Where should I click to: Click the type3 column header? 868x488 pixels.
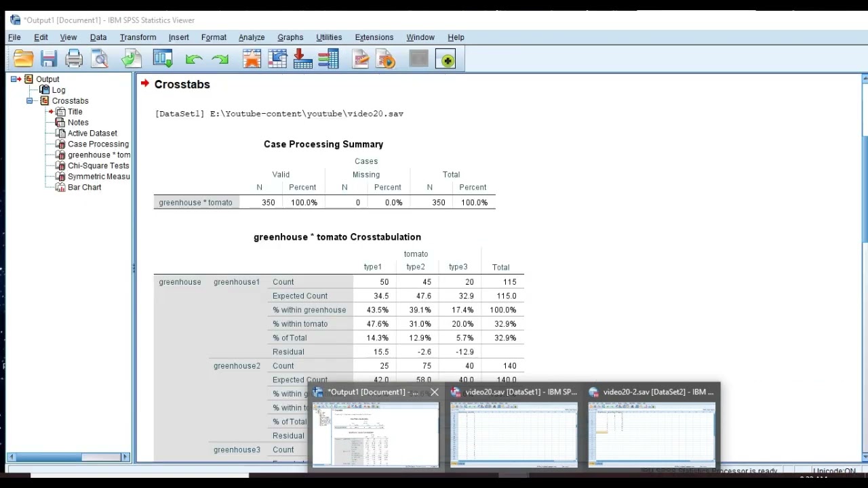[458, 267]
